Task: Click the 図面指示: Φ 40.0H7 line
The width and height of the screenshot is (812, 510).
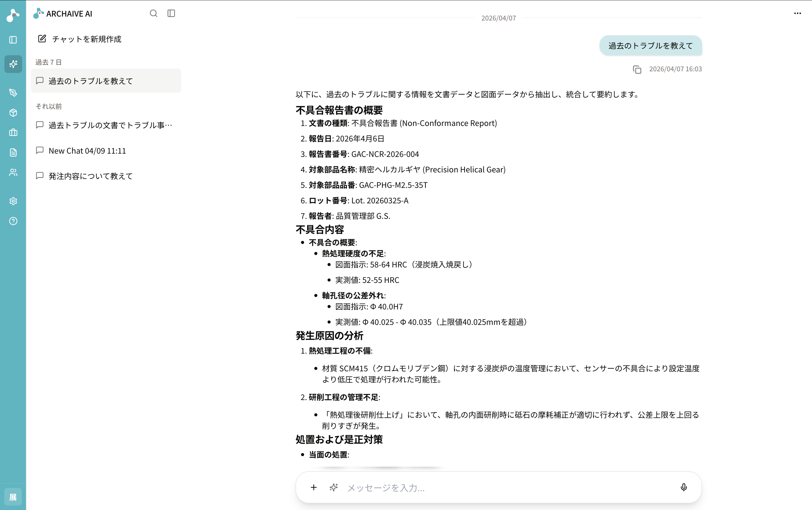Action: pyautogui.click(x=369, y=307)
